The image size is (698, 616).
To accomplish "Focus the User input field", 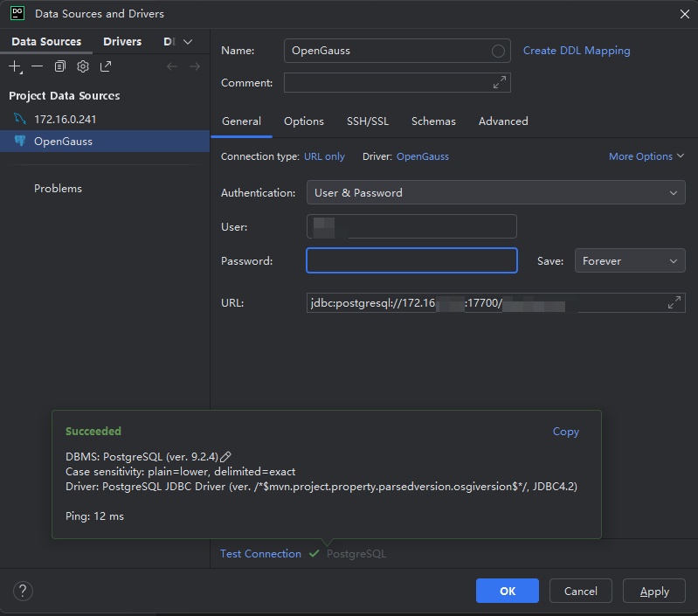I will point(411,226).
